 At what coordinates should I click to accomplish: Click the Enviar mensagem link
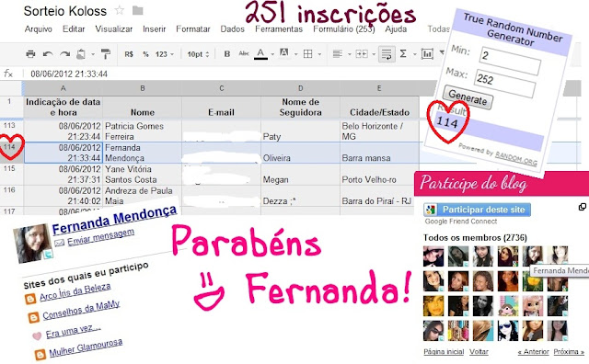pos(100,238)
